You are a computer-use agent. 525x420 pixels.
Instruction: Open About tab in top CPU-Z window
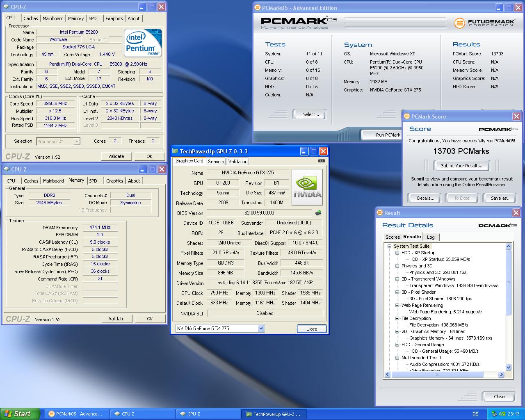[x=134, y=18]
